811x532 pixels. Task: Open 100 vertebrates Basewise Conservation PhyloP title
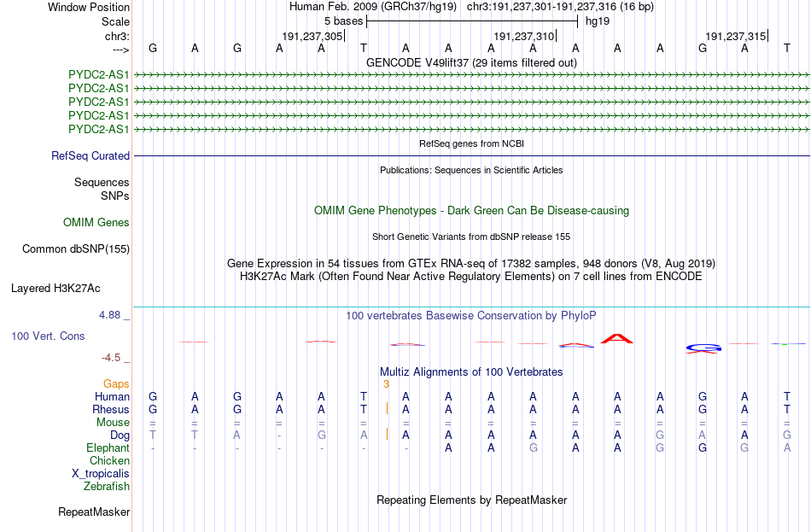[471, 316]
